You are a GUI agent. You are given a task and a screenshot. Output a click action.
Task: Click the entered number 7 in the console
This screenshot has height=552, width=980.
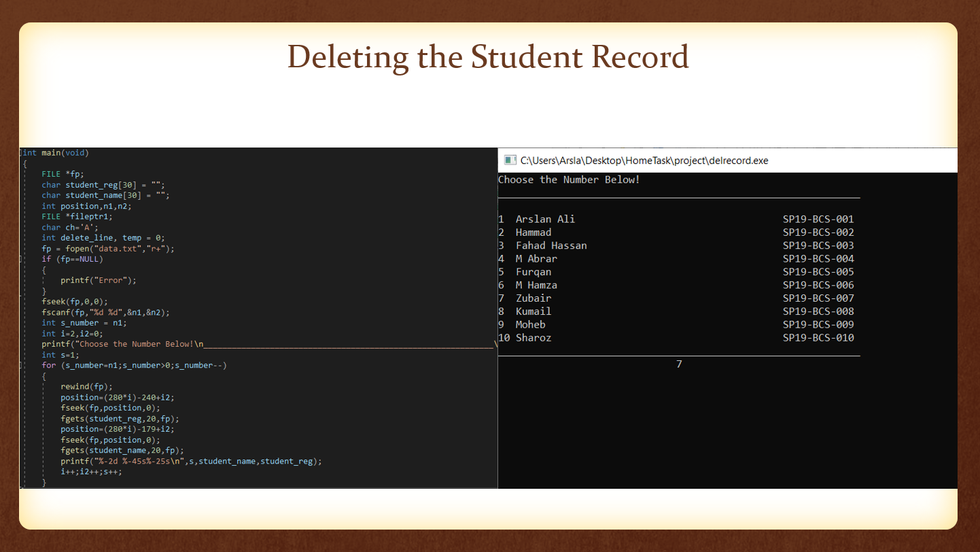[678, 364]
